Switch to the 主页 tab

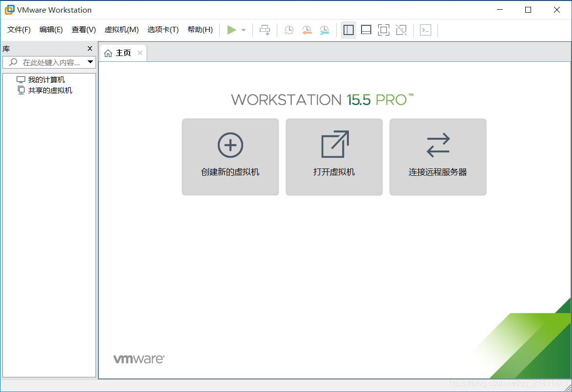tap(123, 53)
